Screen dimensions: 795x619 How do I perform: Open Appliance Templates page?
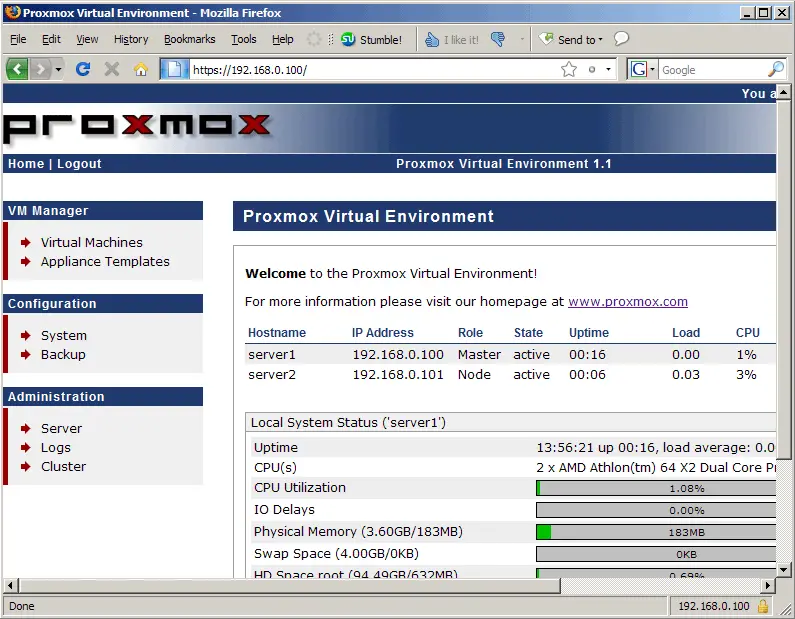[105, 262]
